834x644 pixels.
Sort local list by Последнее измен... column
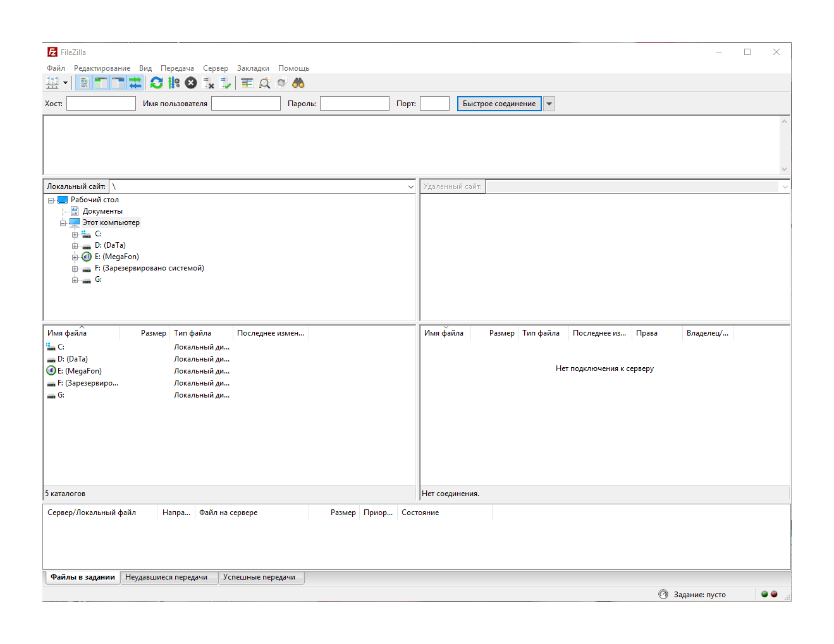point(271,333)
